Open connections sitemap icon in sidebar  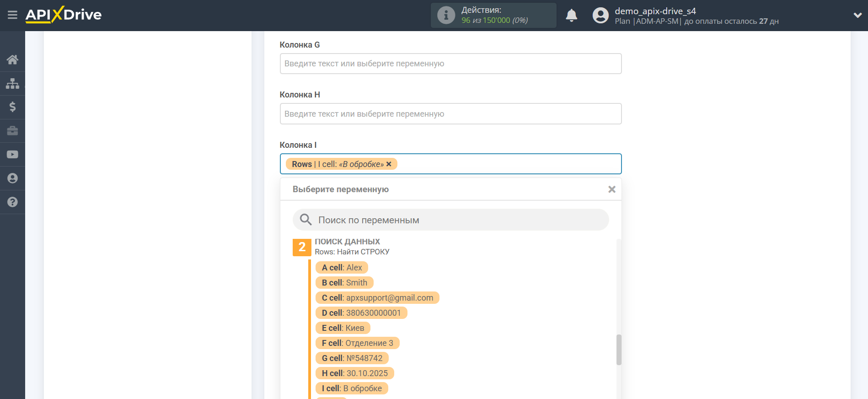point(12,83)
